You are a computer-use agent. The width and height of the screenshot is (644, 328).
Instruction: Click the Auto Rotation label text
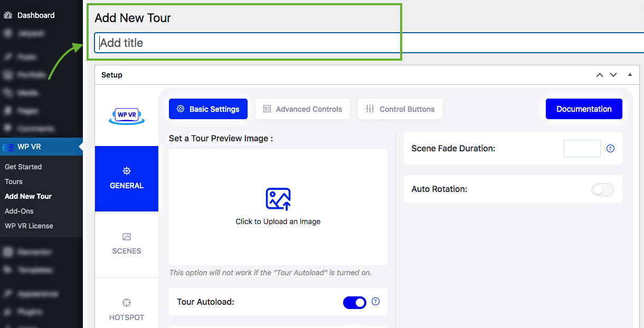coord(439,189)
